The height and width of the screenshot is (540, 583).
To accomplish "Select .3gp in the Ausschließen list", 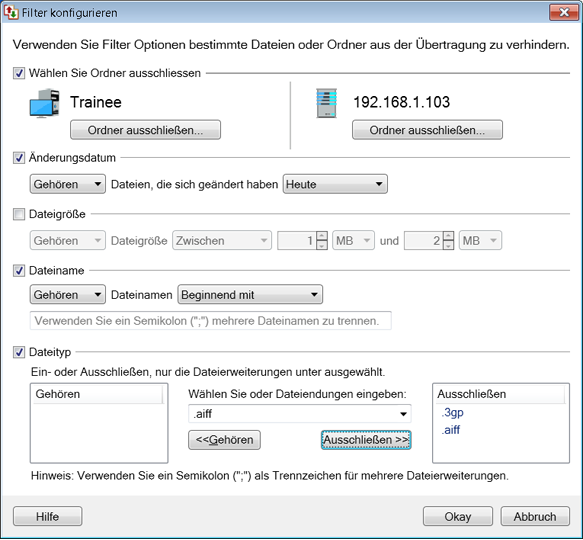I will (452, 412).
